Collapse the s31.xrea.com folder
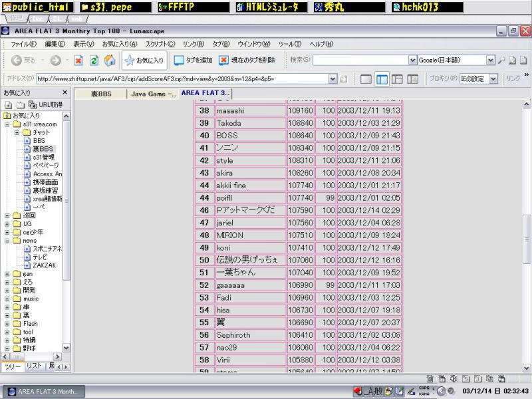The height and width of the screenshot is (399, 532). (x=7, y=124)
